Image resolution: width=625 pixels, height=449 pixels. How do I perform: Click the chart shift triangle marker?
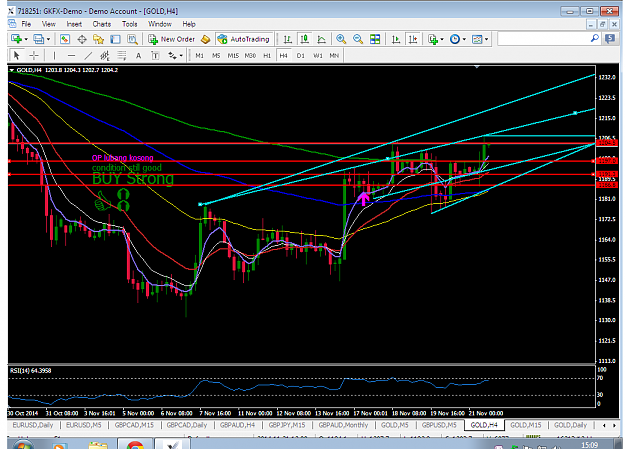click(477, 67)
